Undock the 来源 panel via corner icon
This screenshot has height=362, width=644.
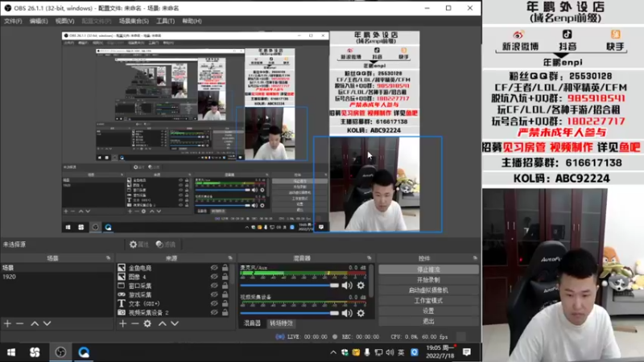230,258
